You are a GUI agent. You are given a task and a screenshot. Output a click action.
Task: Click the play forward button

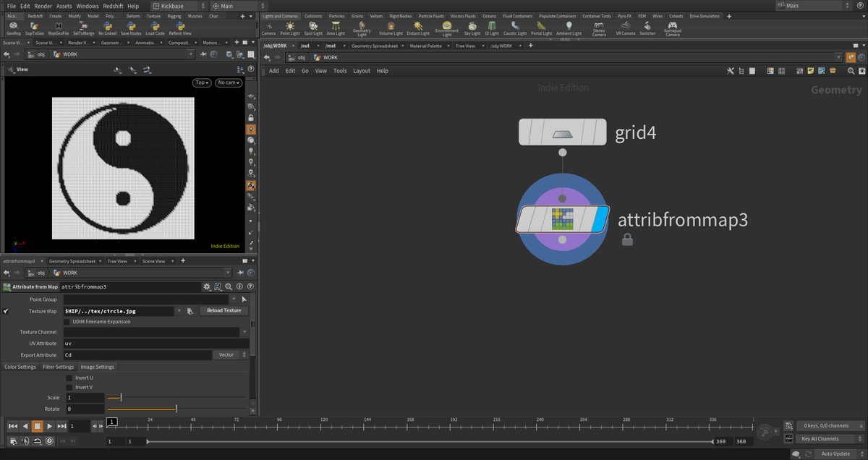tap(49, 426)
